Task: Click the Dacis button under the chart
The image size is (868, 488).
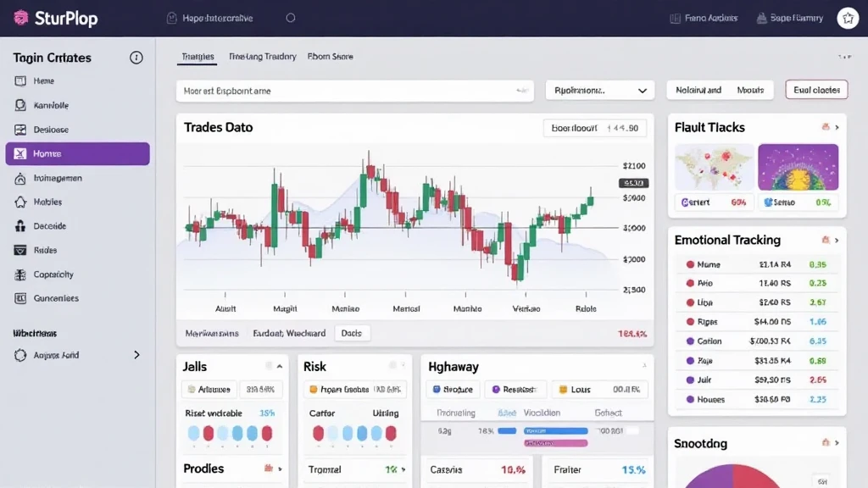Action: 352,333
